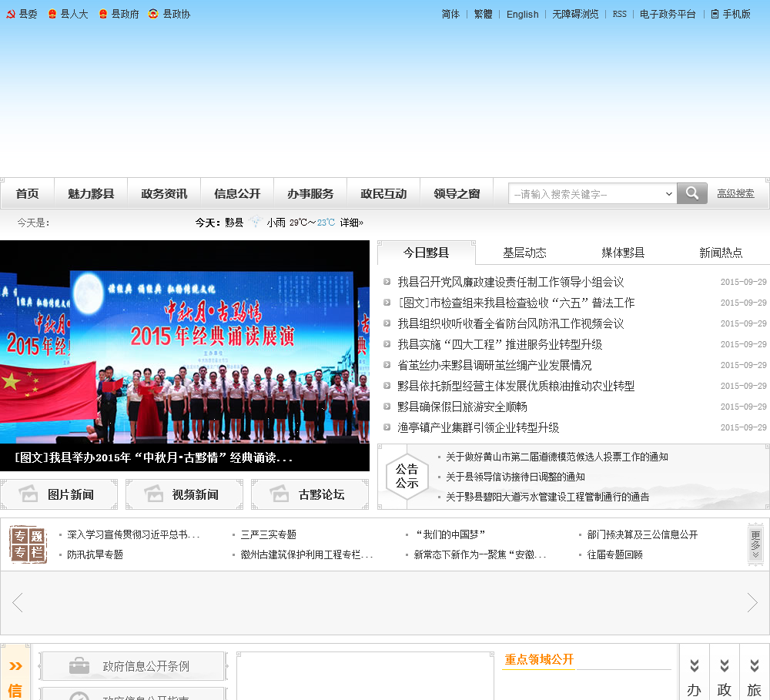770x700 pixels.
Task: Open the RSS feed link
Action: point(619,14)
